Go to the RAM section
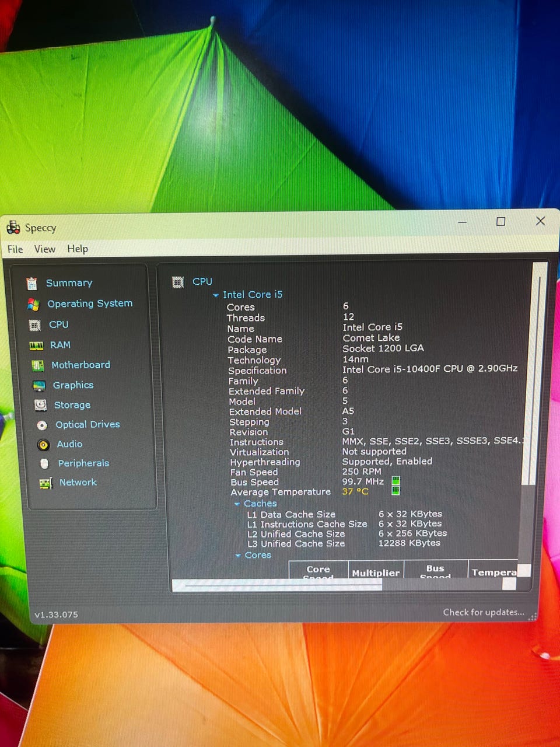 click(x=60, y=345)
